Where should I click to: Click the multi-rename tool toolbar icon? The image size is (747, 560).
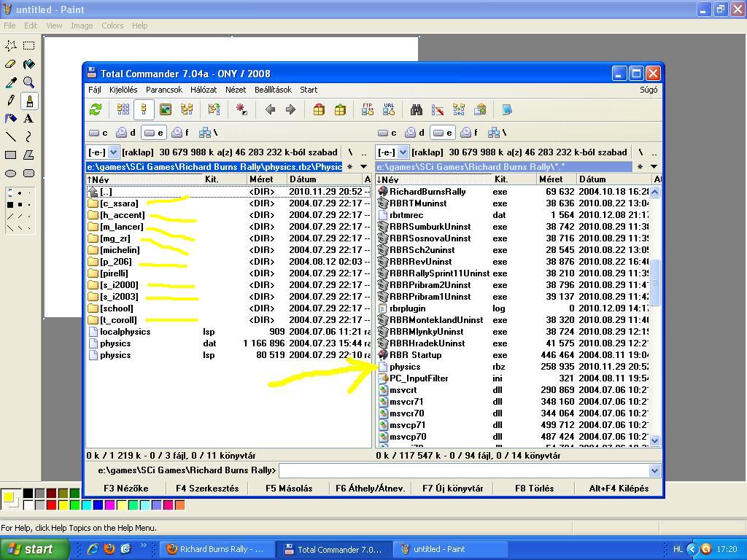438,110
